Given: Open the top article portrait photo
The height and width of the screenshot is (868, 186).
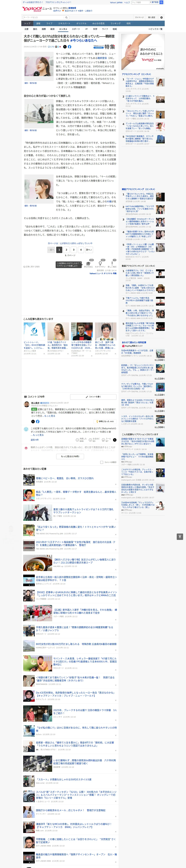Looking at the screenshot, I should click(39, 66).
